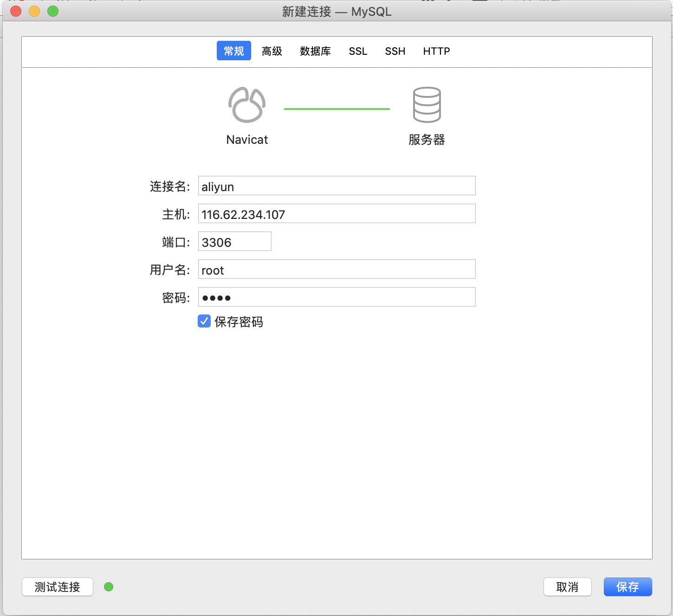Click the 主机 field showing the IP address

(336, 213)
